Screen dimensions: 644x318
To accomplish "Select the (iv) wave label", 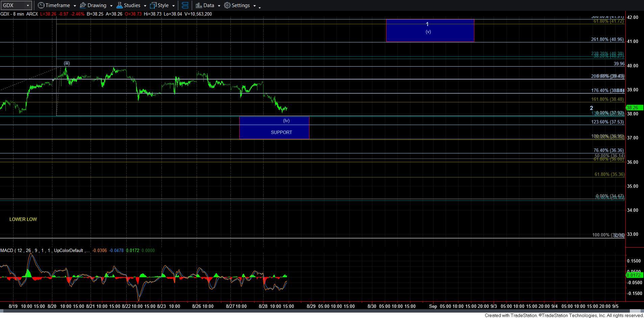I will pyautogui.click(x=286, y=120).
